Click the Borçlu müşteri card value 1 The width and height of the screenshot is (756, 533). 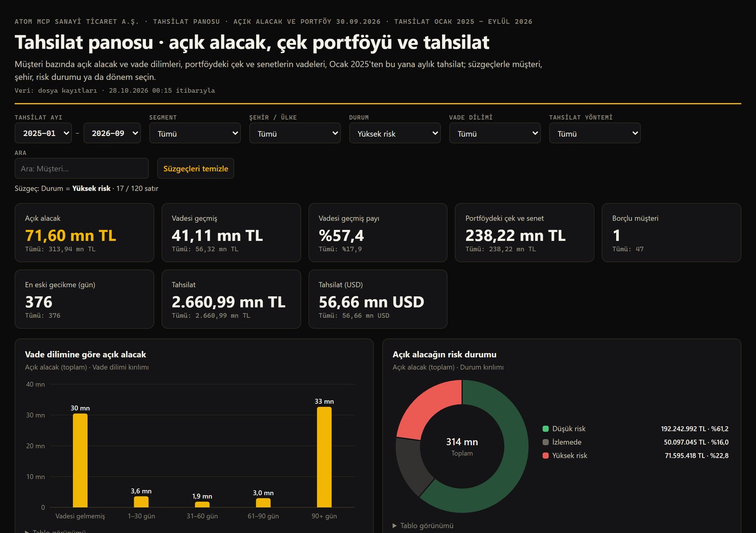coord(616,236)
